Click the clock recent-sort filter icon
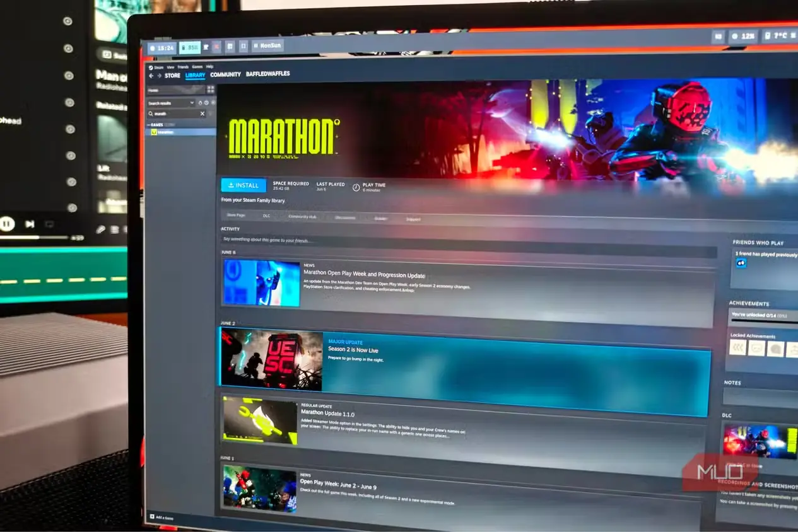798x532 pixels. (x=206, y=102)
